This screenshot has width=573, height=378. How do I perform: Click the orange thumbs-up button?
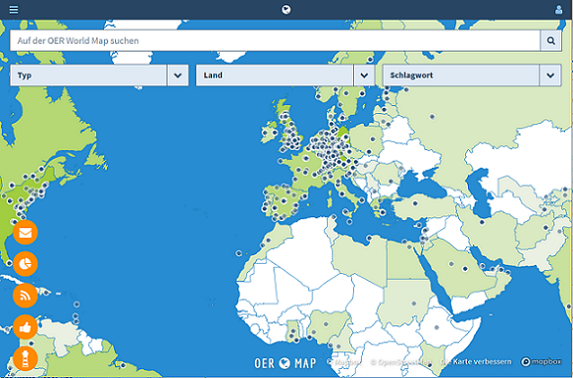coord(25,327)
